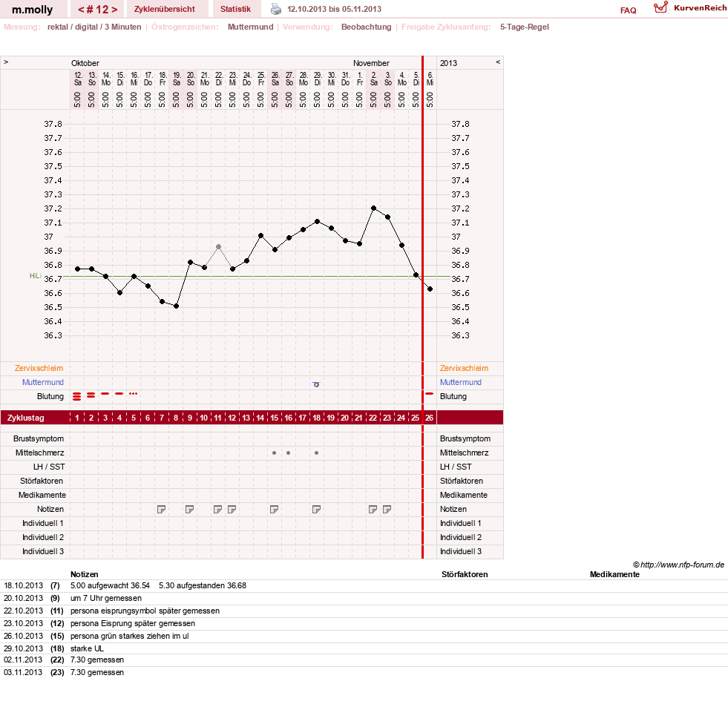Click note 'persona eisprungsymbol später gemessen'
The width and height of the screenshot is (728, 707).
click(145, 611)
